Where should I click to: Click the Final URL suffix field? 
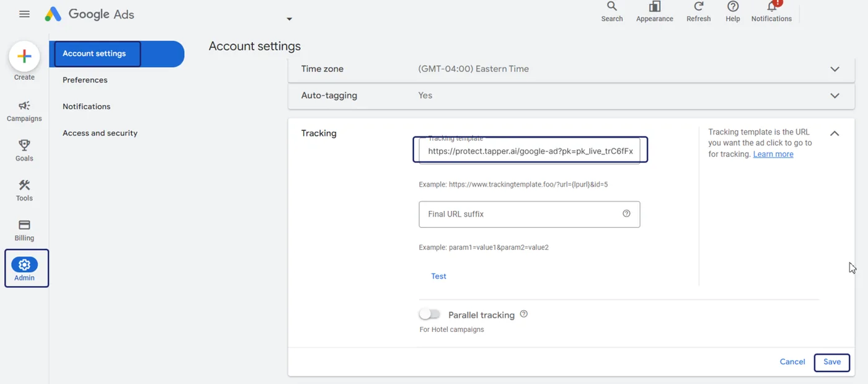coord(529,214)
